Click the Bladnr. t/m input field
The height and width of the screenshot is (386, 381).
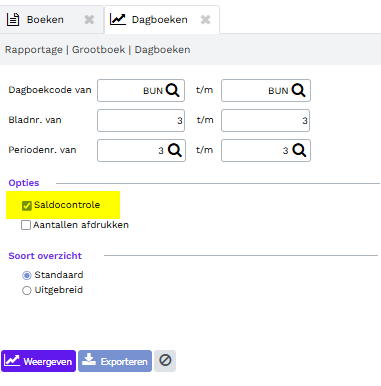(x=266, y=120)
